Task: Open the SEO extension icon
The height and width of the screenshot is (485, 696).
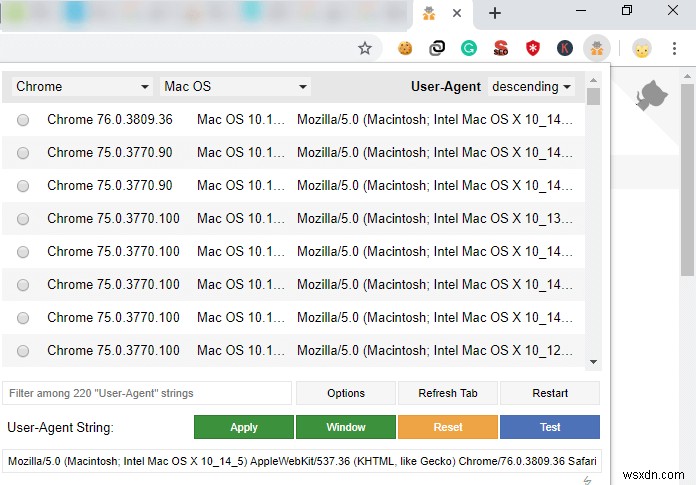Action: pos(501,48)
